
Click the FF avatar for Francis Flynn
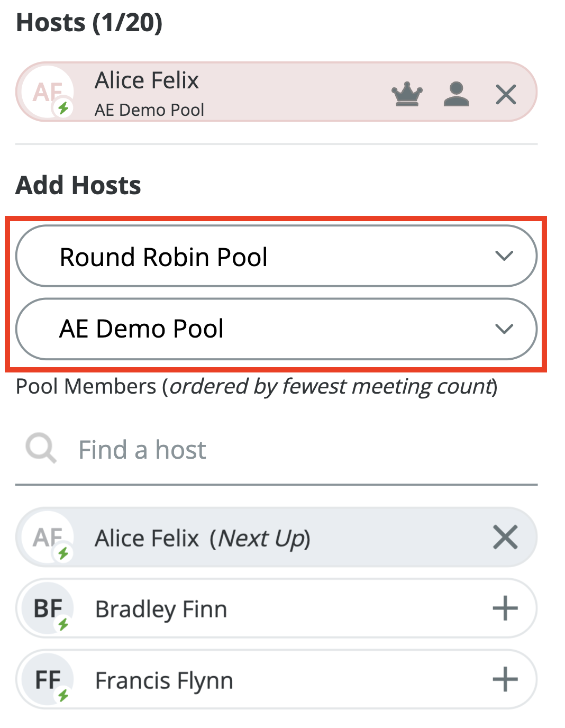point(48,679)
